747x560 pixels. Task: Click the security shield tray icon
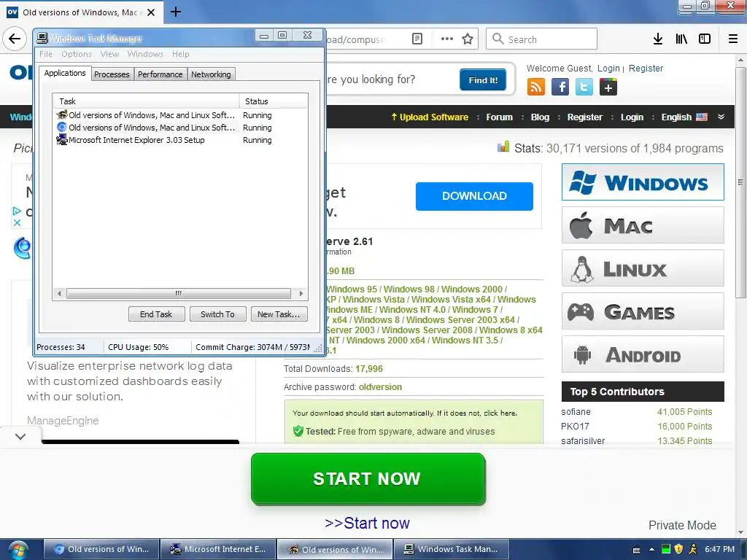point(678,549)
